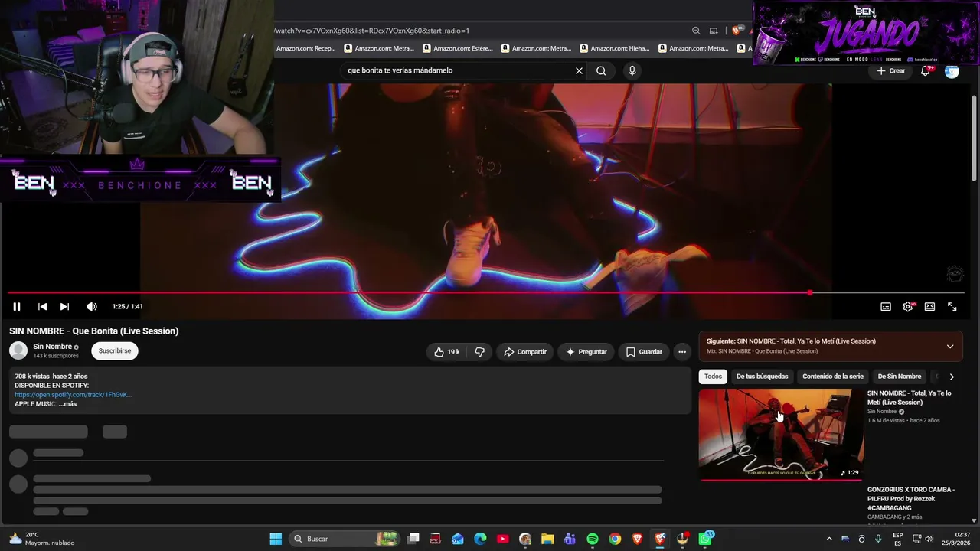980x551 pixels.
Task: Seek on the red video progress bar
Action: tap(486, 292)
